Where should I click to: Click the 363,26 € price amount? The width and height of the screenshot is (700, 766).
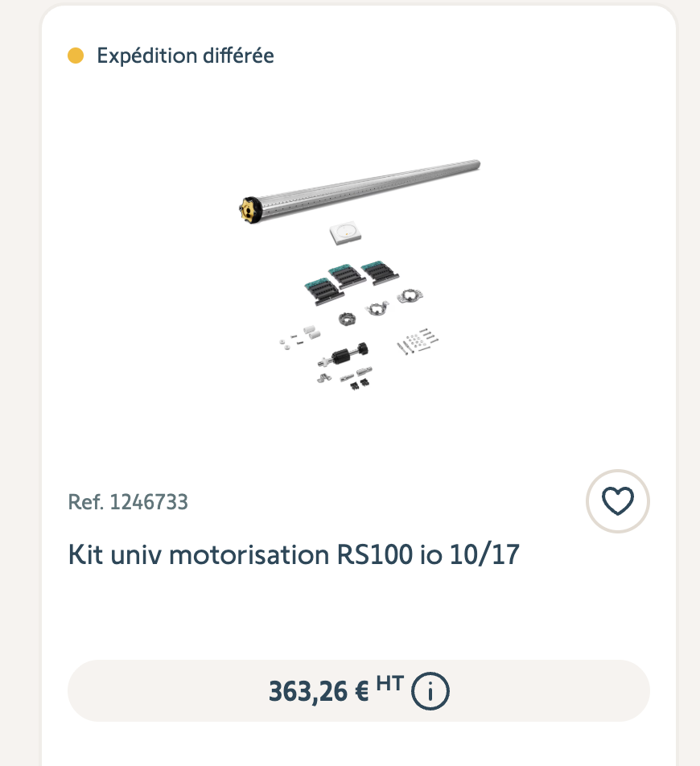click(x=319, y=691)
